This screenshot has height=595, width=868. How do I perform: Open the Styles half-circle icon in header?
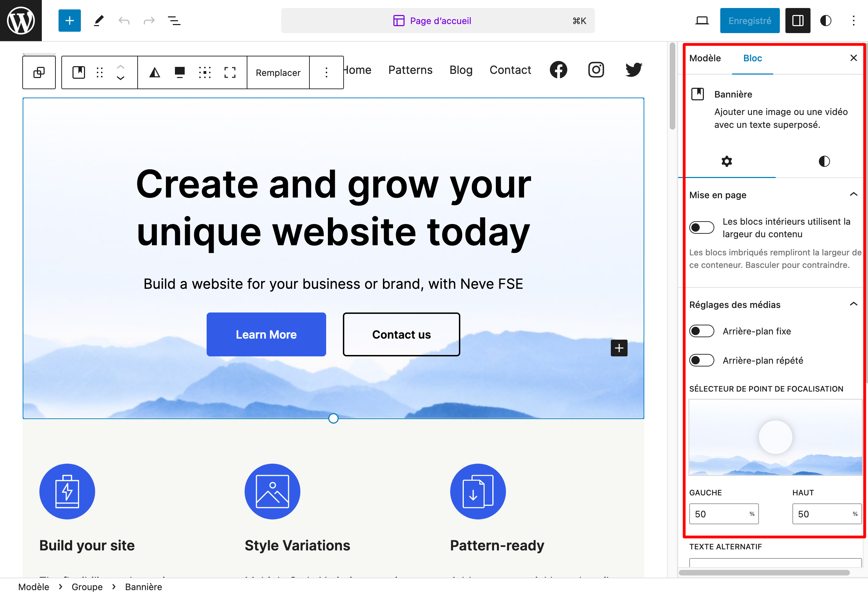825,21
